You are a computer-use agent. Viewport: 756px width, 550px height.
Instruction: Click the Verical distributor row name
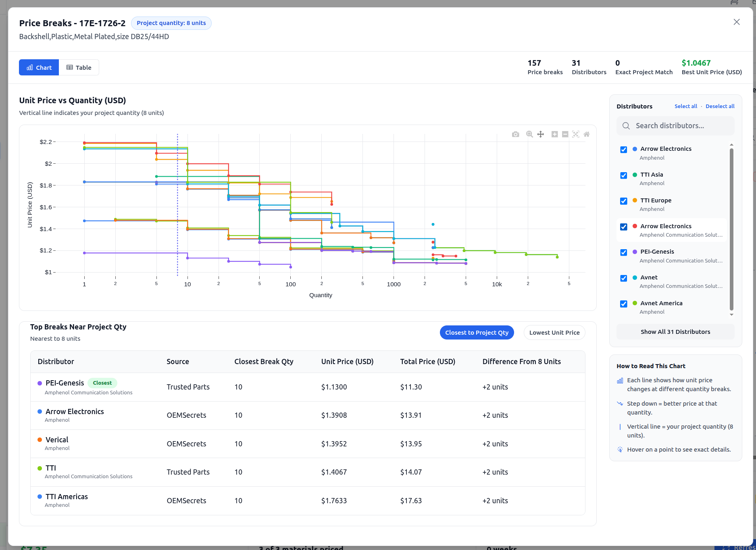(x=57, y=440)
